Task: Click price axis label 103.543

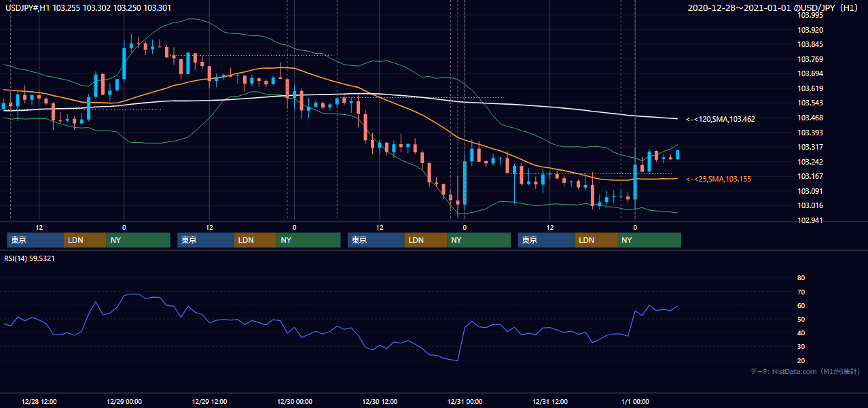Action: pos(810,103)
